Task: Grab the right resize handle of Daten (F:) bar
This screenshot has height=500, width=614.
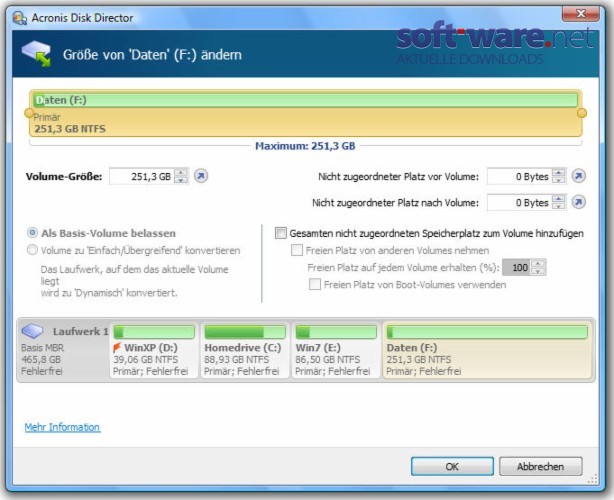Action: pyautogui.click(x=582, y=113)
